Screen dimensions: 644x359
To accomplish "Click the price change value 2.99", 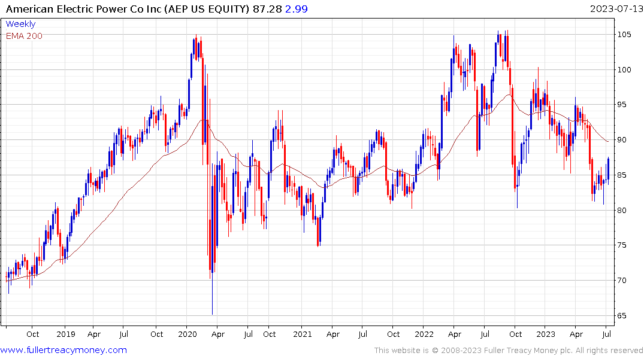I will pyautogui.click(x=296, y=9).
